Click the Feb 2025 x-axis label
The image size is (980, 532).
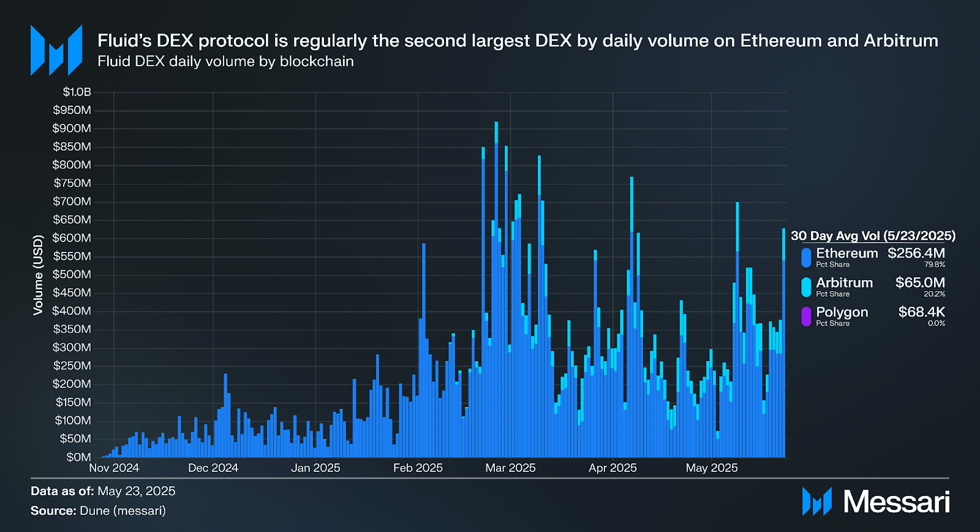click(418, 468)
